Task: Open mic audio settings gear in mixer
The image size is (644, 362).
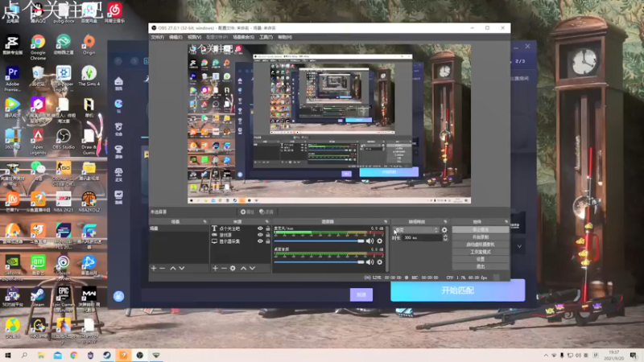Action: tap(379, 241)
